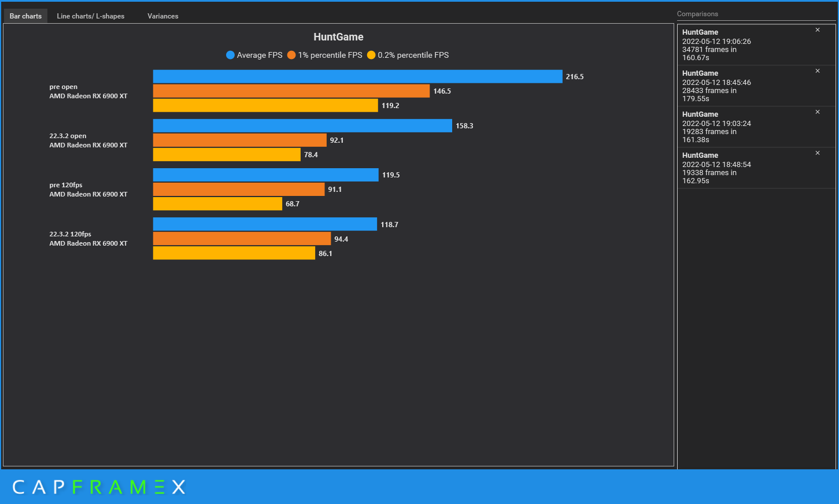839x504 pixels.
Task: Click the pre open 1% bar 146.5
Action: click(291, 91)
